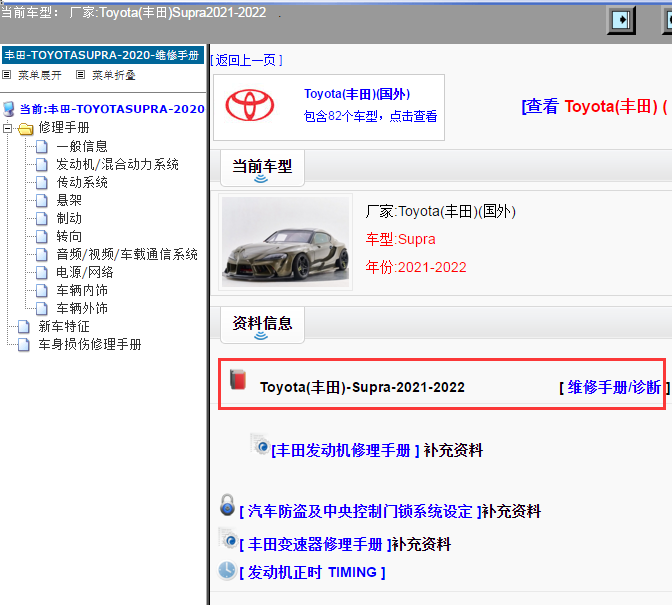Open the 转向 tree entry

69,237
